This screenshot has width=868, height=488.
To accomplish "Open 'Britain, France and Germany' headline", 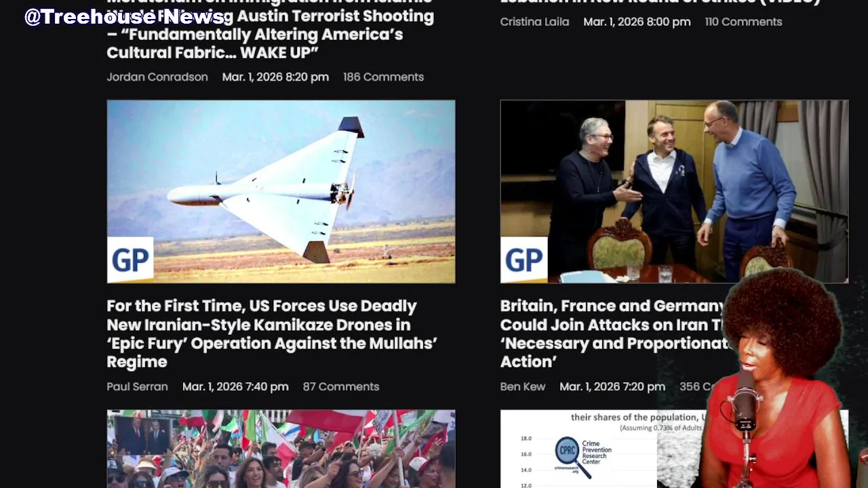I will pyautogui.click(x=612, y=333).
